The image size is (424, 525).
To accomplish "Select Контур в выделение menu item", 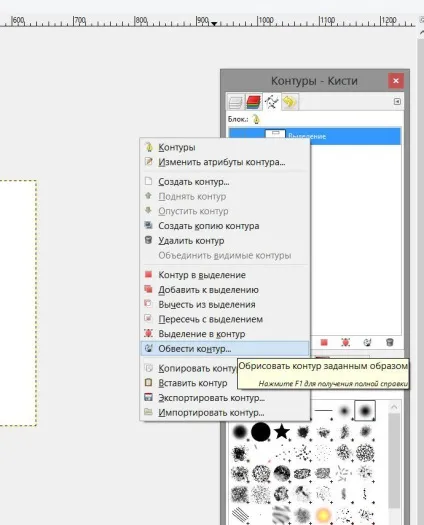I will [225, 275].
